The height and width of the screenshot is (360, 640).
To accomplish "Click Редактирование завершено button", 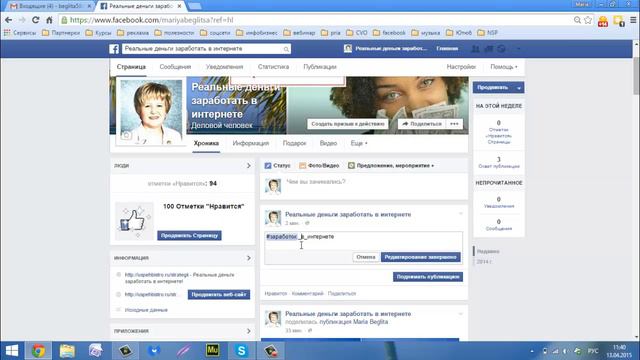I will pyautogui.click(x=420, y=257).
